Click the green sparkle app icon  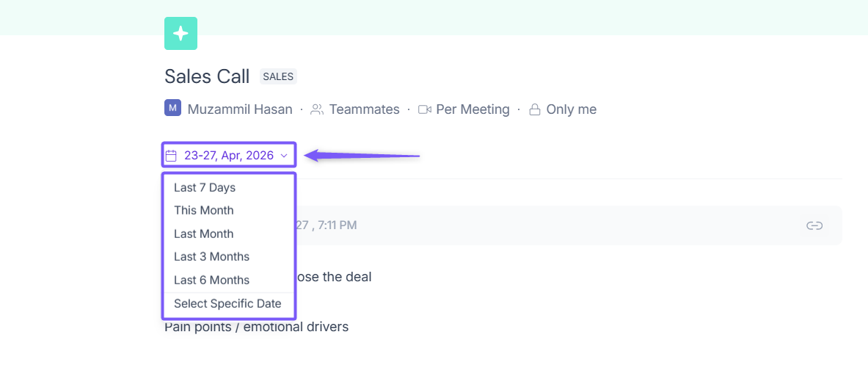180,33
